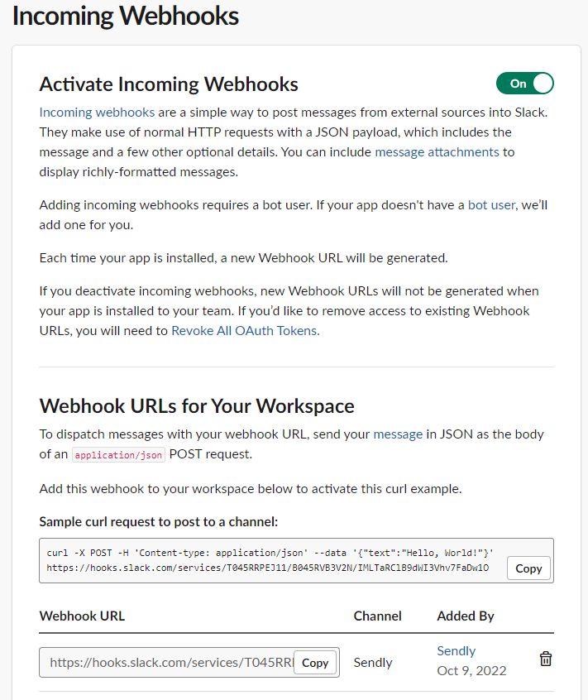Focus the Webhook URL text field
The image size is (588, 700).
pos(170,663)
